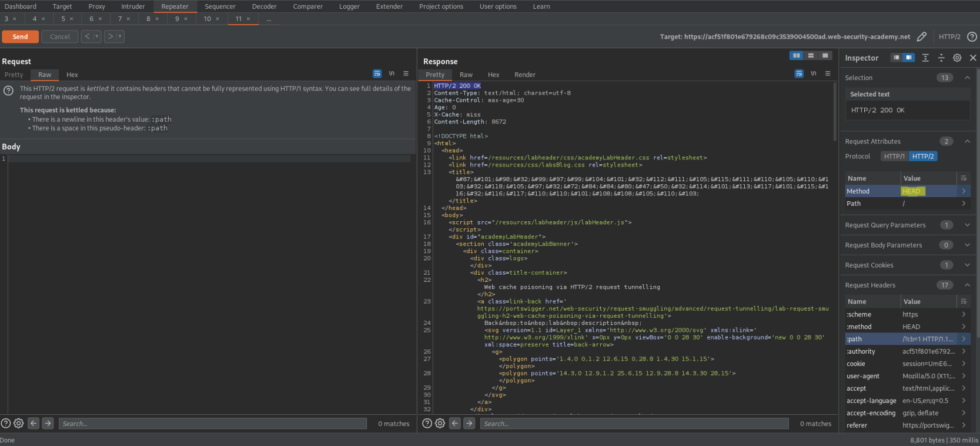
Task: Toggle wrap in Request Attributes table header
Action: pos(963,178)
